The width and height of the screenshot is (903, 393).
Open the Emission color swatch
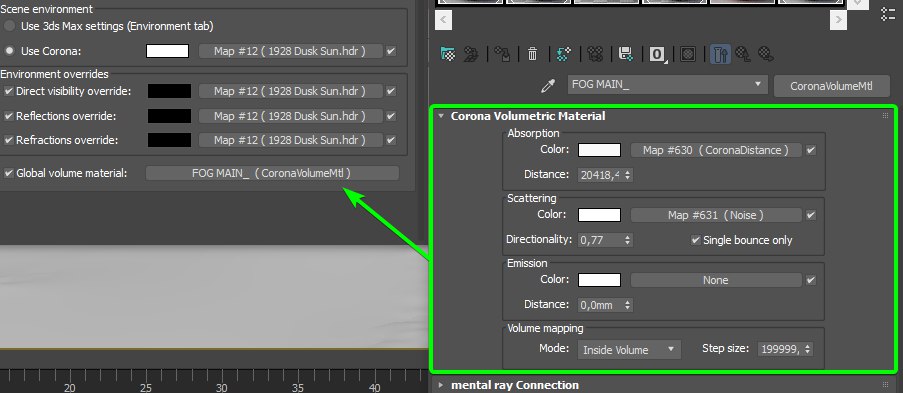[600, 280]
